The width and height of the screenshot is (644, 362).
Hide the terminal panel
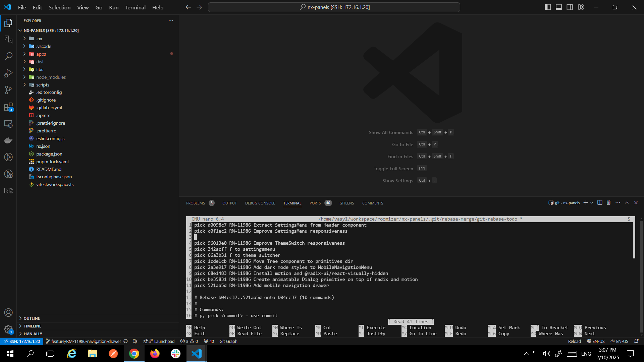coord(636,203)
